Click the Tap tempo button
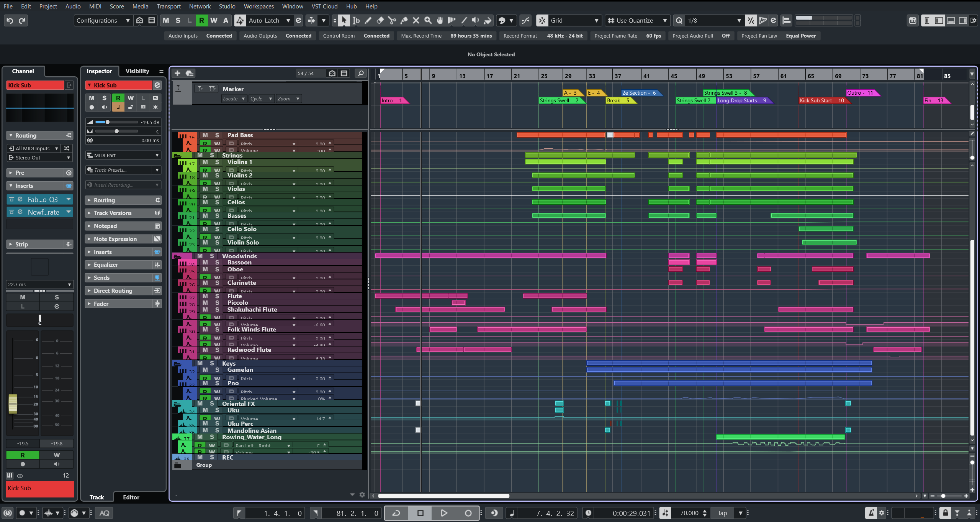980x522 pixels. [722, 513]
